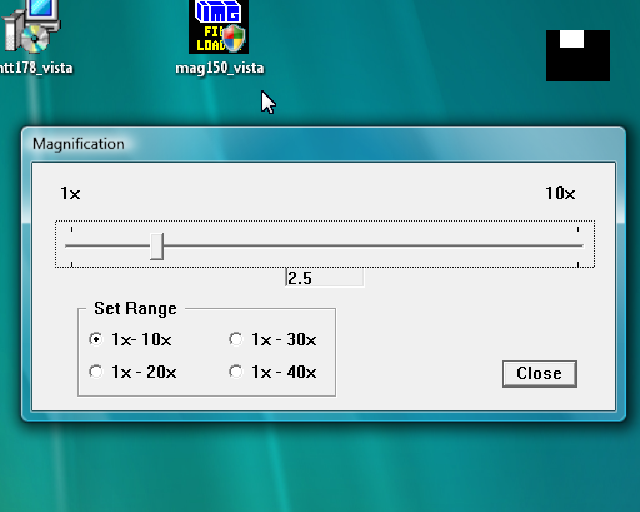Viewport: 640px width, 512px height.
Task: Click the mag150_vista icon label text
Action: 219,68
